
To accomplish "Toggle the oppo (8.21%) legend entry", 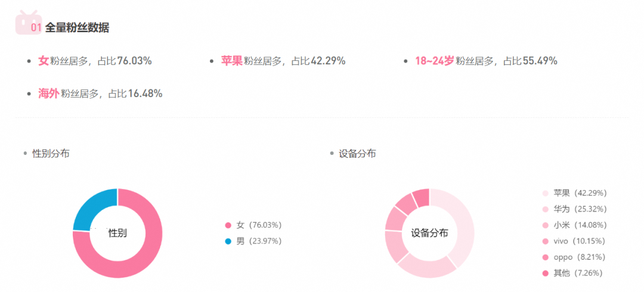I will [x=580, y=257].
